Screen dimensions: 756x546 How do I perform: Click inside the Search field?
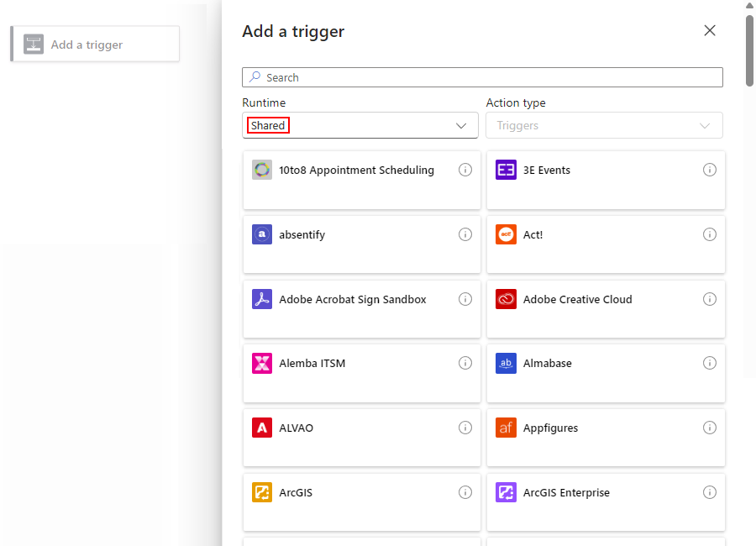tap(482, 76)
